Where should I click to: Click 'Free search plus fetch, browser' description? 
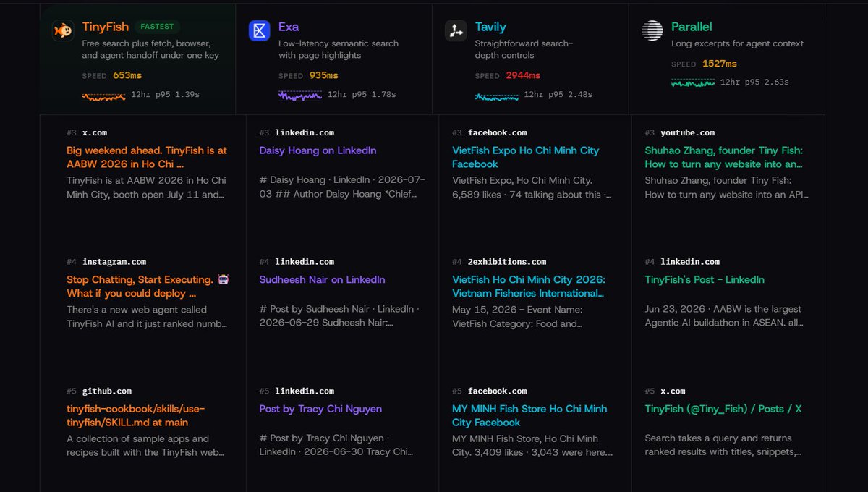pyautogui.click(x=150, y=49)
